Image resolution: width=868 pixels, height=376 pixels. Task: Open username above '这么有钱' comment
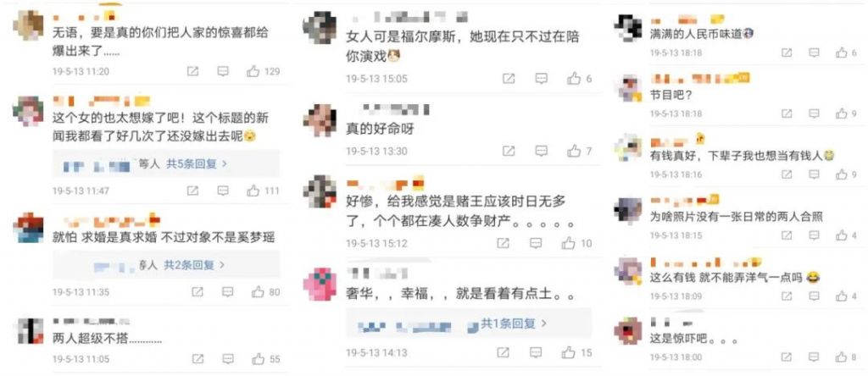(x=706, y=262)
